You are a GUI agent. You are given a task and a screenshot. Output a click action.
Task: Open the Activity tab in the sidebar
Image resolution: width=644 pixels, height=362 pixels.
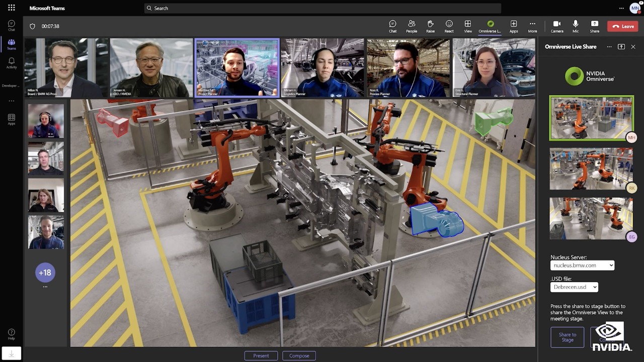pyautogui.click(x=11, y=61)
